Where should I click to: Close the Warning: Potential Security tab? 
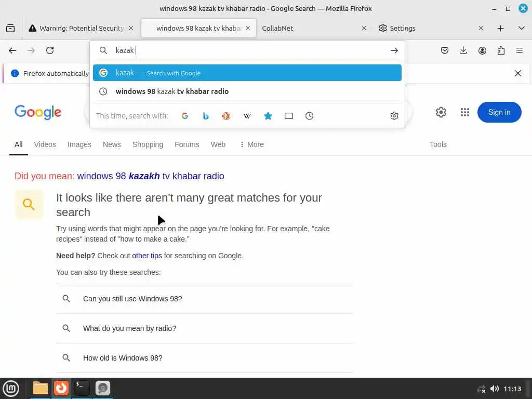pyautogui.click(x=131, y=28)
